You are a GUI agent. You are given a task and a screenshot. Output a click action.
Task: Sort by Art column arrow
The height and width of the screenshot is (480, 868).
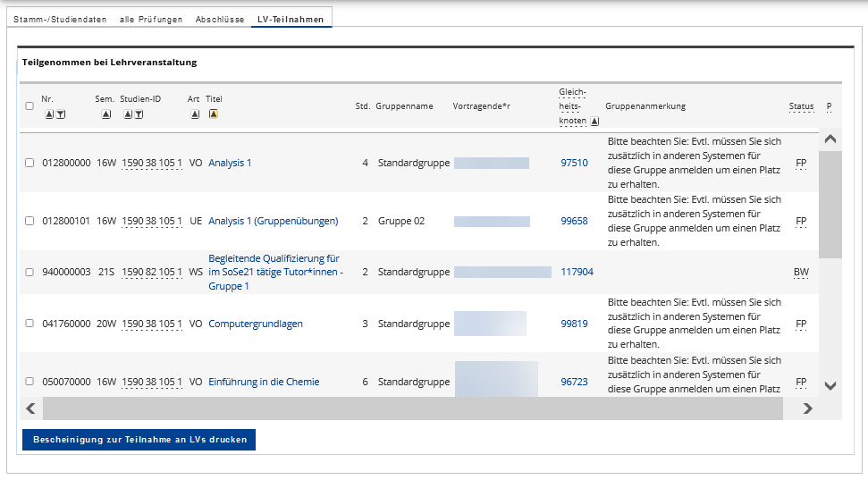tap(195, 114)
